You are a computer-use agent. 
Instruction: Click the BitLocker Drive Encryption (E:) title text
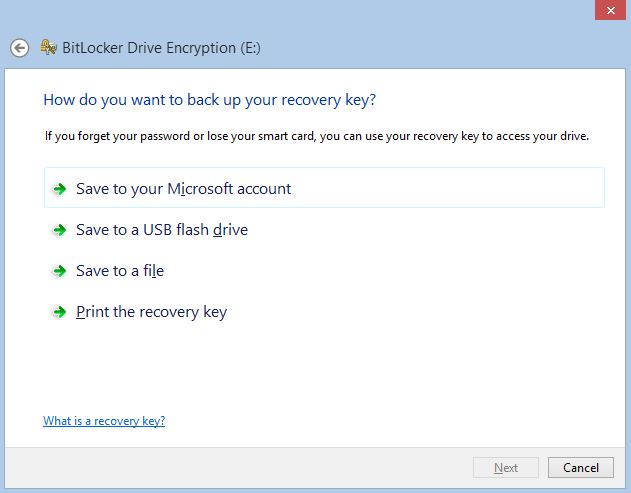click(x=161, y=48)
